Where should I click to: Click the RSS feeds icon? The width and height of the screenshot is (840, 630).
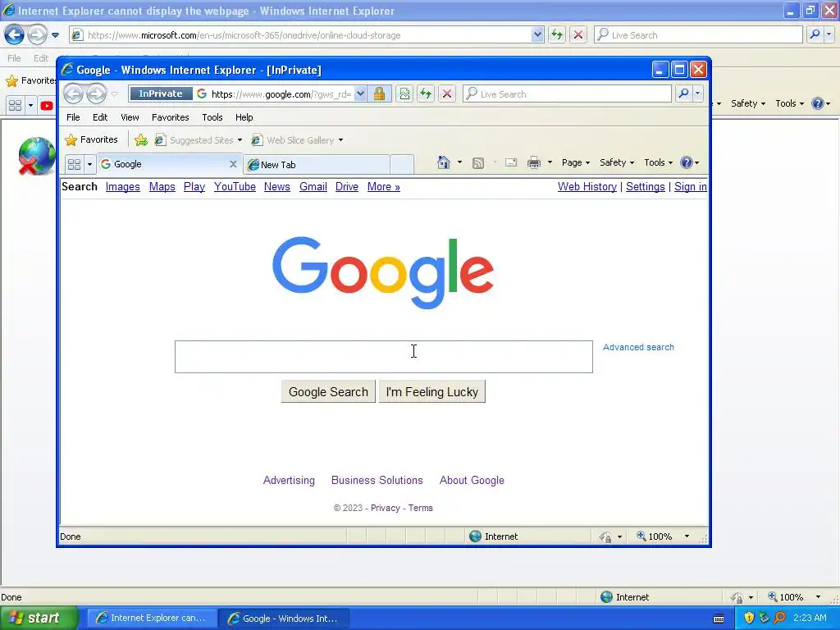pyautogui.click(x=478, y=162)
